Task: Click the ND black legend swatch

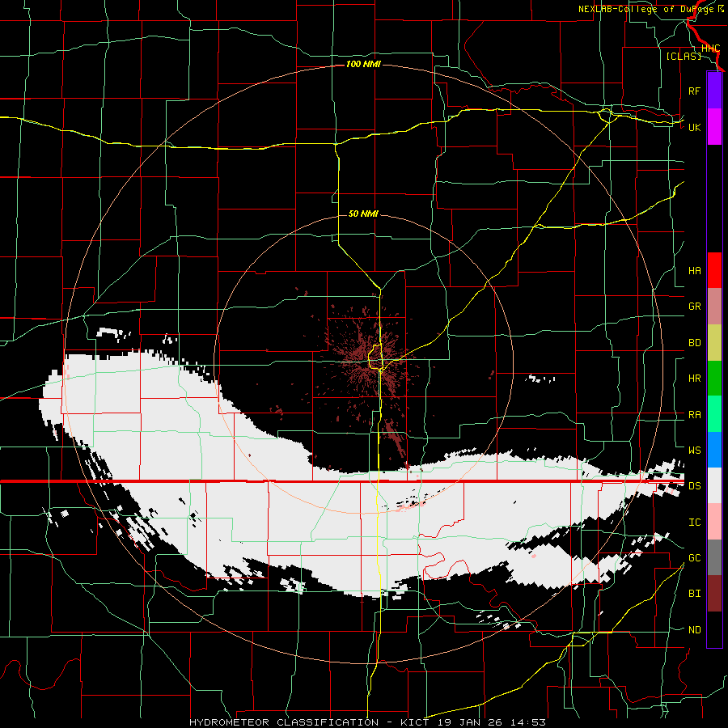Action: 714,629
